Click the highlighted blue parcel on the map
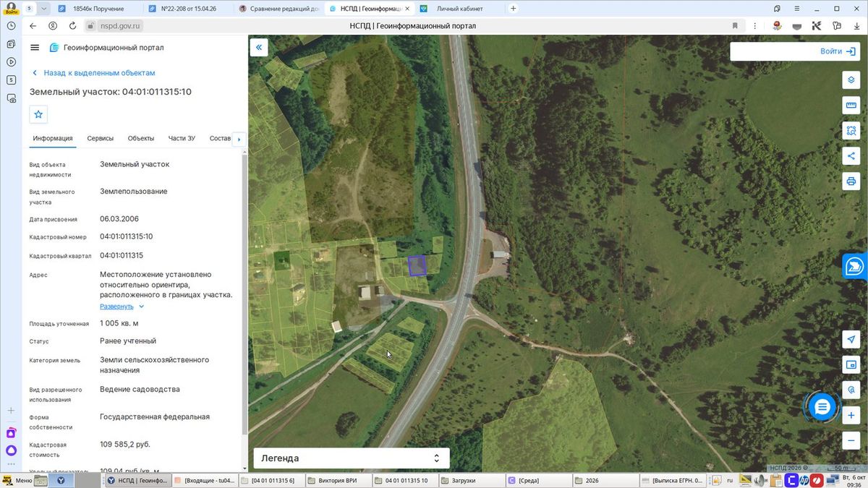Viewport: 868px width, 488px height. [417, 265]
